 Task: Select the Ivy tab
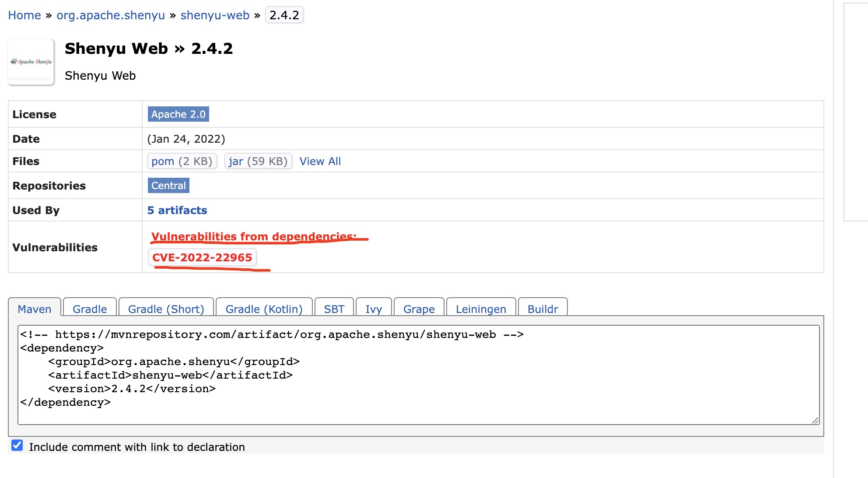[374, 309]
